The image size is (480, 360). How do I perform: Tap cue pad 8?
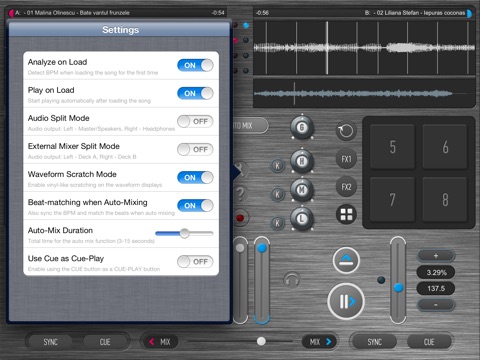(x=445, y=199)
